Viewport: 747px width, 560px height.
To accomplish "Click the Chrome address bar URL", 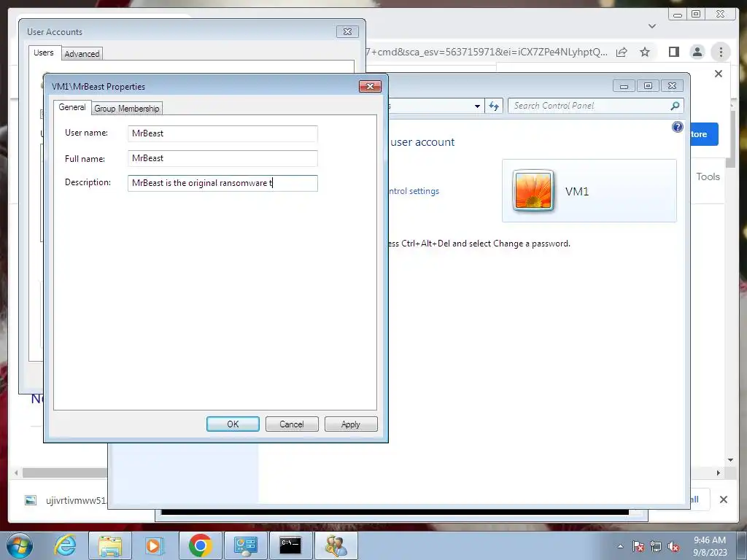I will click(487, 52).
